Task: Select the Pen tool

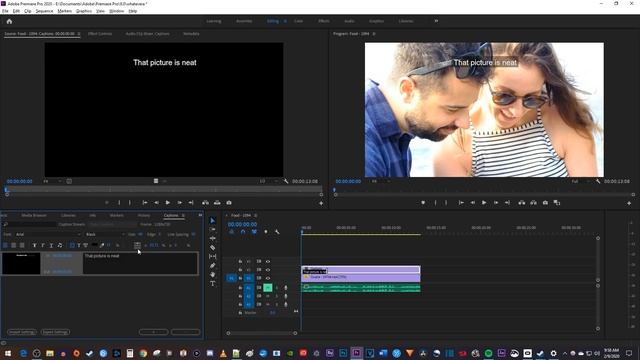Action: pyautogui.click(x=213, y=265)
